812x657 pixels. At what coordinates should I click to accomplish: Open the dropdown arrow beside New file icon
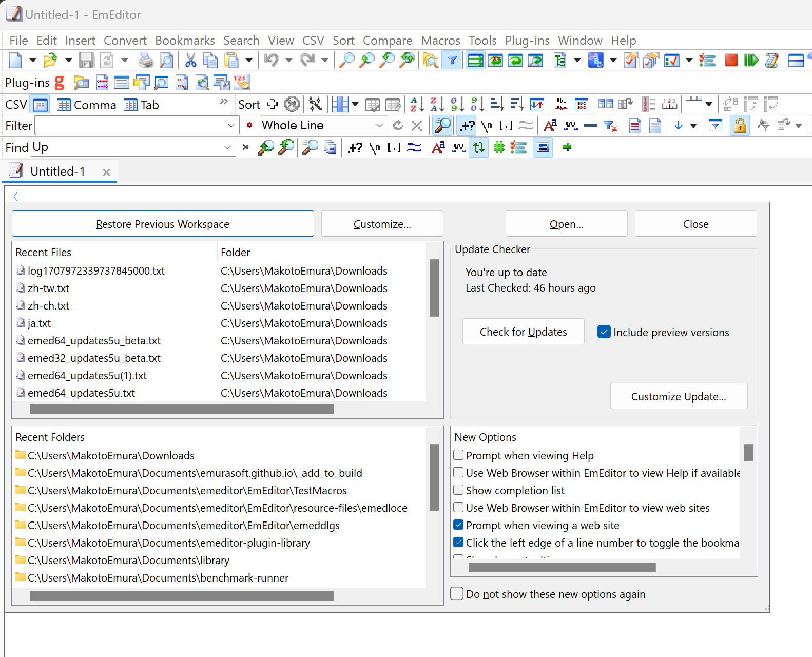(x=32, y=61)
